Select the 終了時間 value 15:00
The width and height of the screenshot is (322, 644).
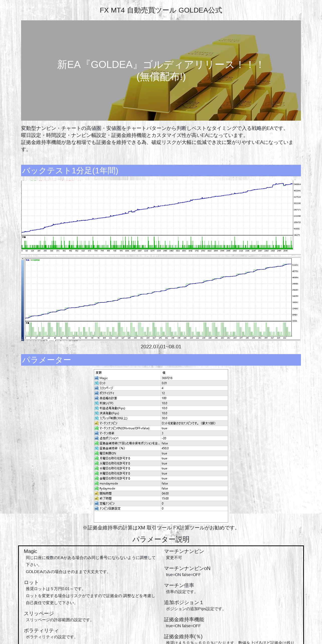point(165,499)
